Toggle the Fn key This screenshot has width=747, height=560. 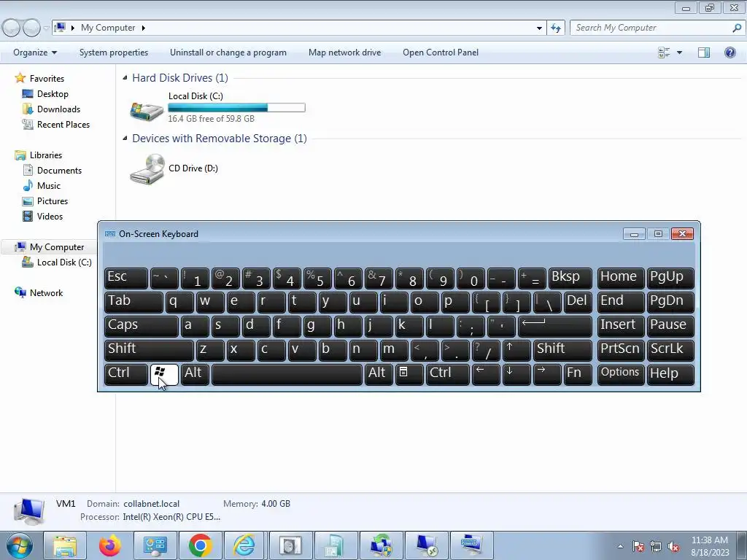[578, 374]
